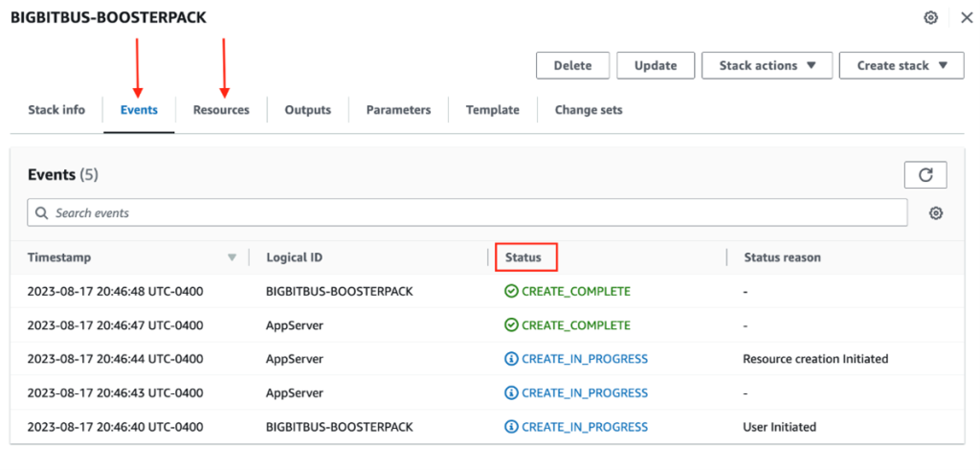This screenshot has width=980, height=470.
Task: Open stack settings gear at top right
Action: (x=930, y=18)
